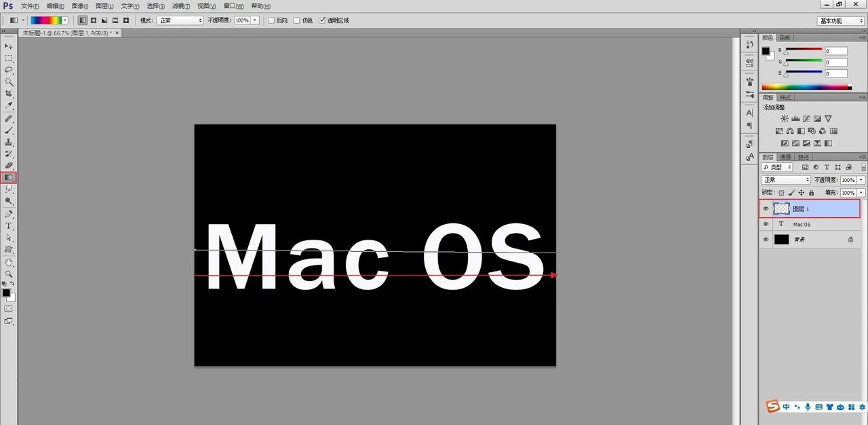Select the Zoom tool
This screenshot has width=868, height=425.
pos(9,274)
